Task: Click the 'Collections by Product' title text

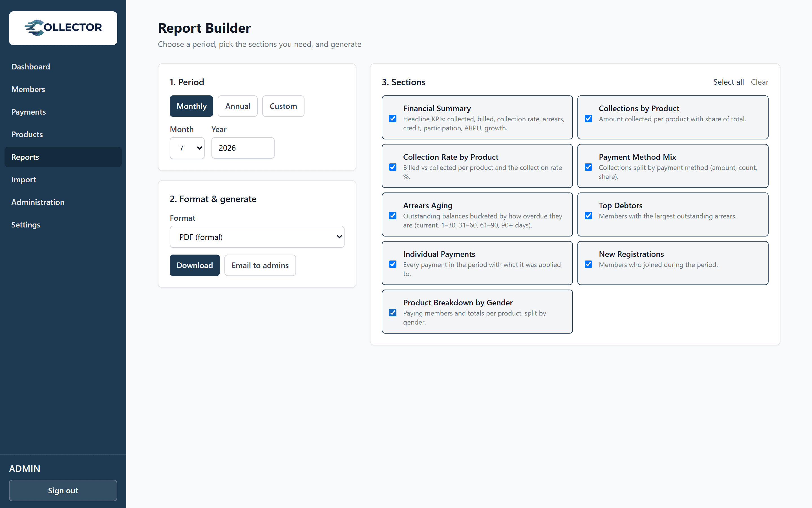Action: click(x=639, y=109)
